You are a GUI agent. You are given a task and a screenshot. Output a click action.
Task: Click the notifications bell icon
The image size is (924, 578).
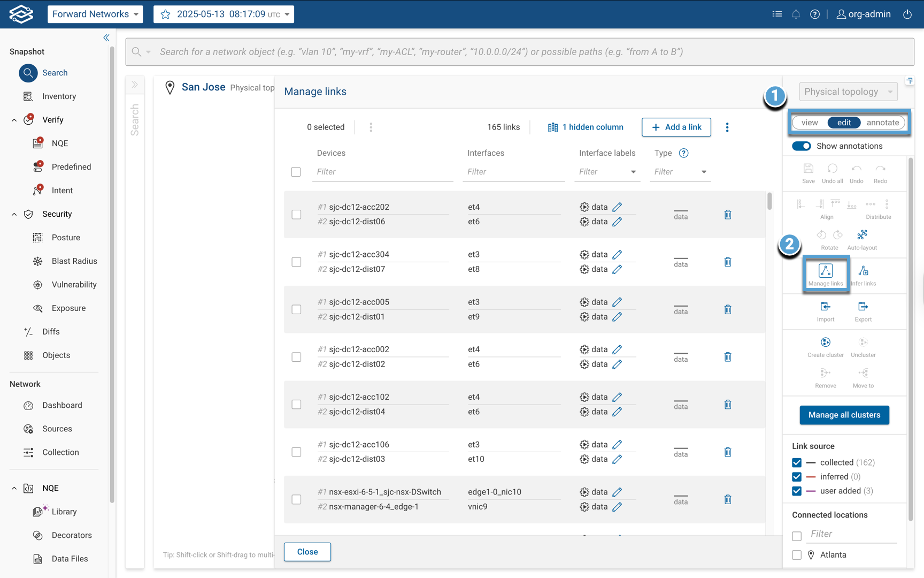[x=796, y=14]
